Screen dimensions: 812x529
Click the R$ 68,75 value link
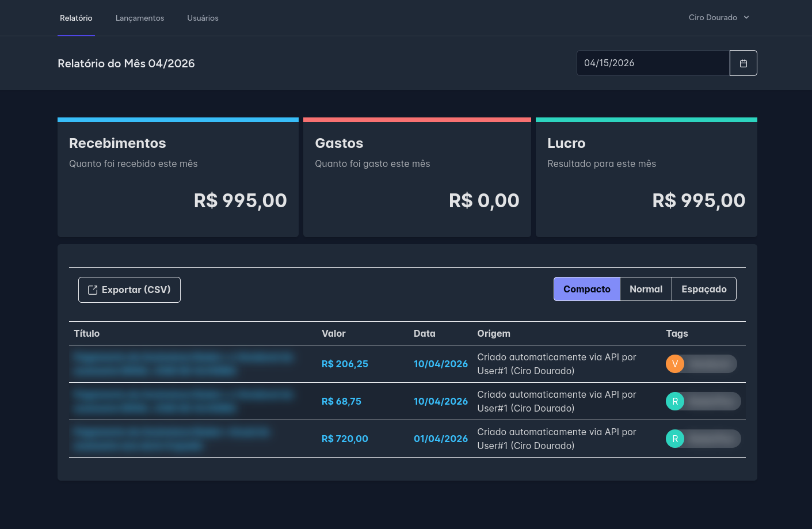pyautogui.click(x=341, y=401)
